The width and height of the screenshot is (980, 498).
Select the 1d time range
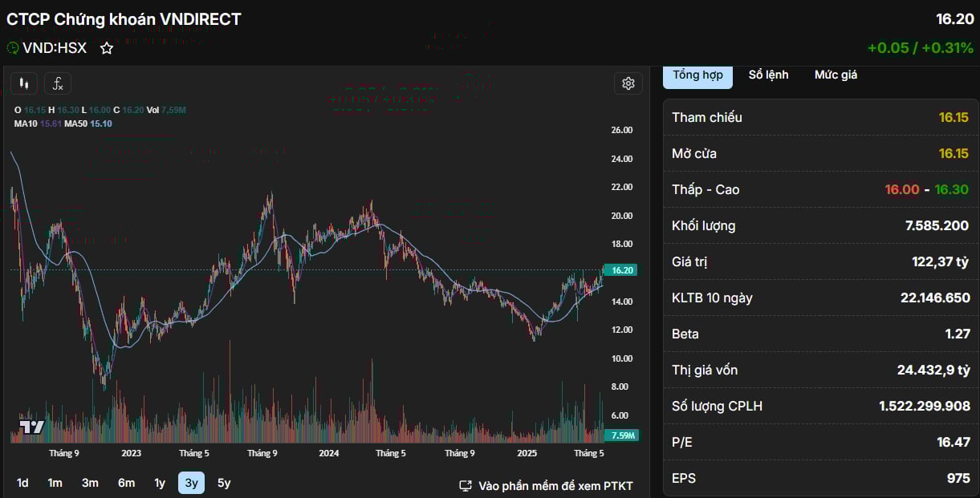[22, 483]
